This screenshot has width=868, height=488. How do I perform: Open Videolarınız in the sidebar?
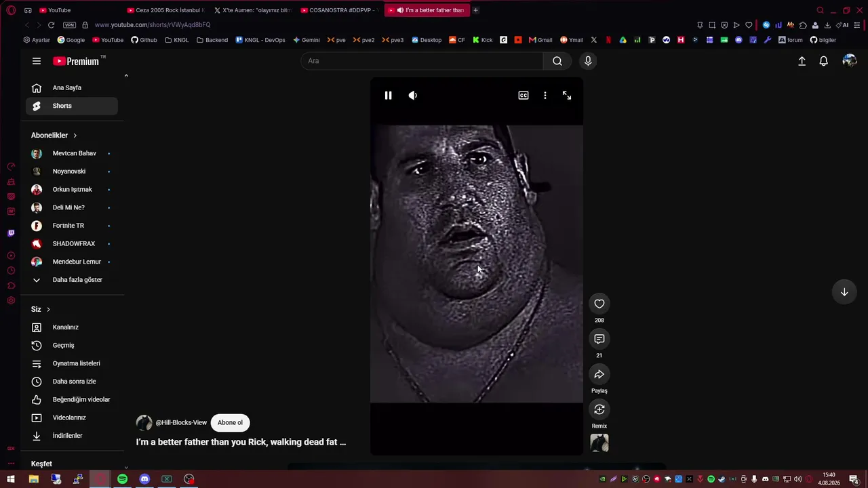(72, 418)
